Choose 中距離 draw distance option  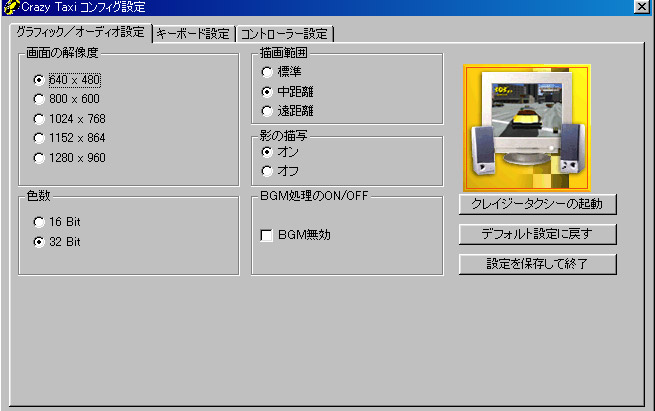pos(267,91)
